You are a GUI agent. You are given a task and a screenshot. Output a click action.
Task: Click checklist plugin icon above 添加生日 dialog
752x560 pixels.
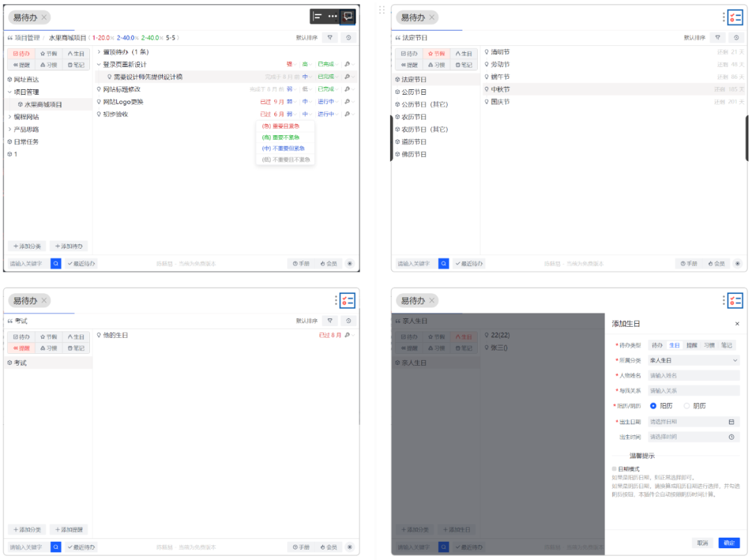[x=735, y=301]
